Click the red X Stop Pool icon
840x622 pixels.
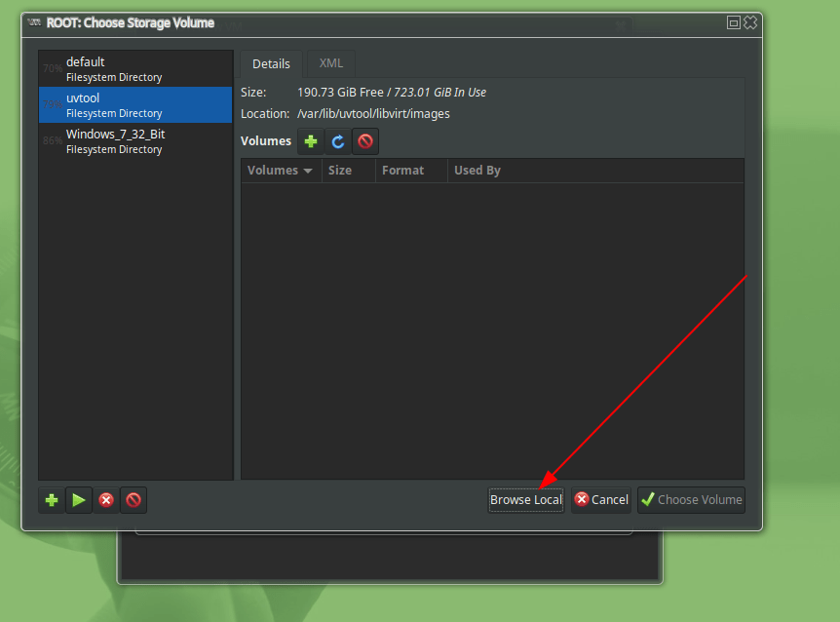106,500
